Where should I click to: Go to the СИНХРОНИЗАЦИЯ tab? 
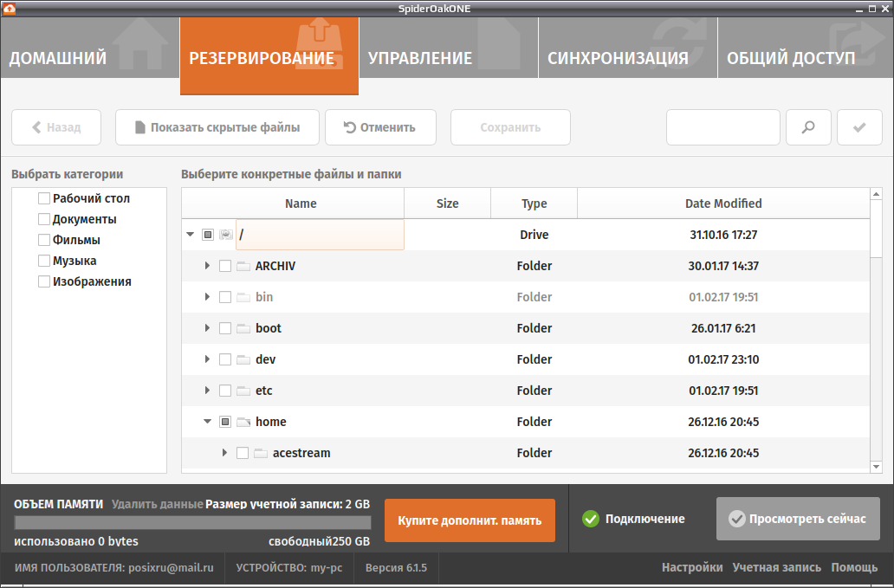point(628,48)
